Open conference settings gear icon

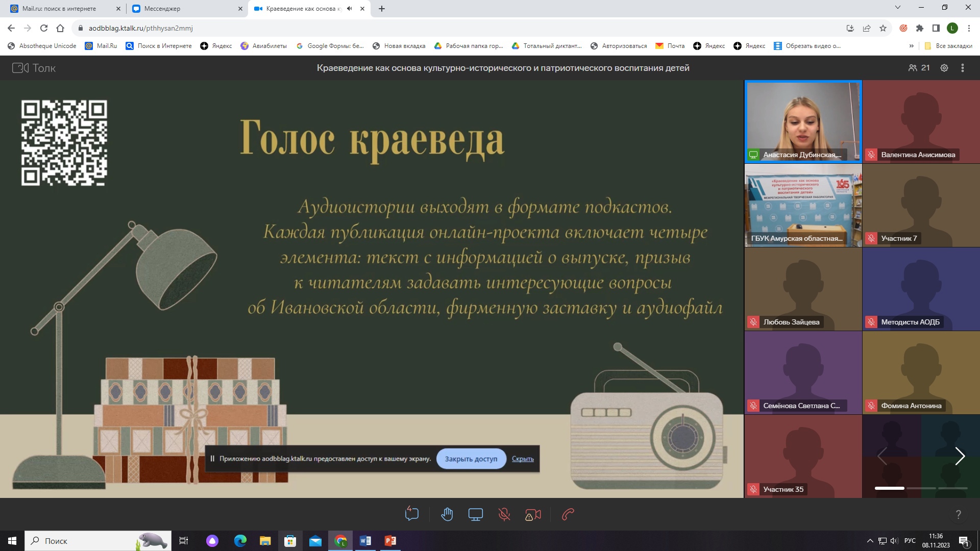click(944, 68)
